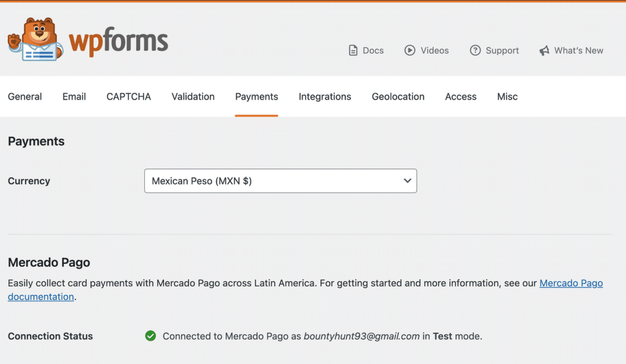The width and height of the screenshot is (626, 364).
Task: Click the Connection Status label
Action: [50, 336]
